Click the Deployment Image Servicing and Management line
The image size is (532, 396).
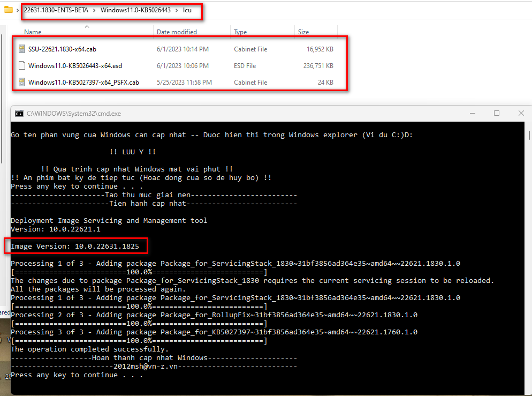[109, 220]
